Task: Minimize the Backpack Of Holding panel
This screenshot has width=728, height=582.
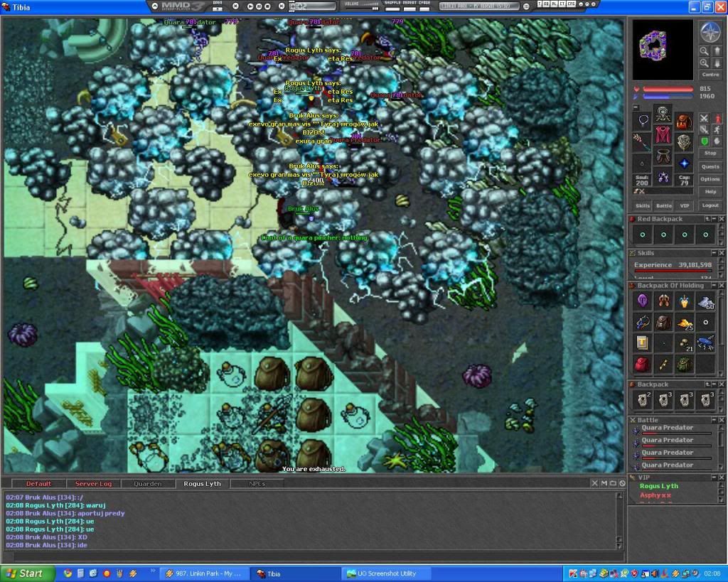Action: 714,286
